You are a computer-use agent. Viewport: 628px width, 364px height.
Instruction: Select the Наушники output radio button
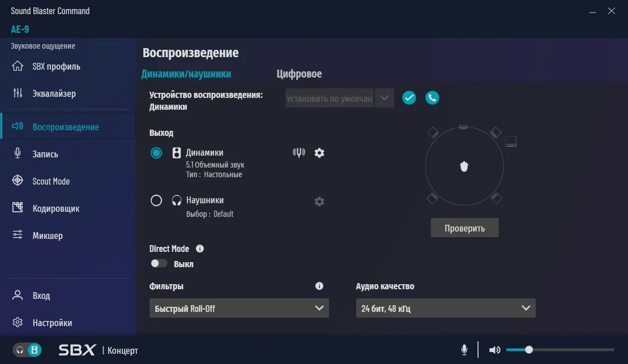coord(156,200)
